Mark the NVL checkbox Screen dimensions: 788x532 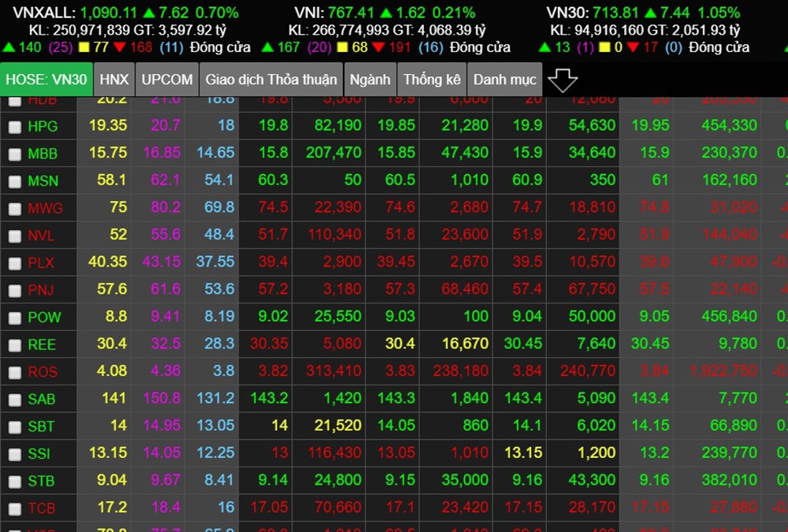click(15, 236)
